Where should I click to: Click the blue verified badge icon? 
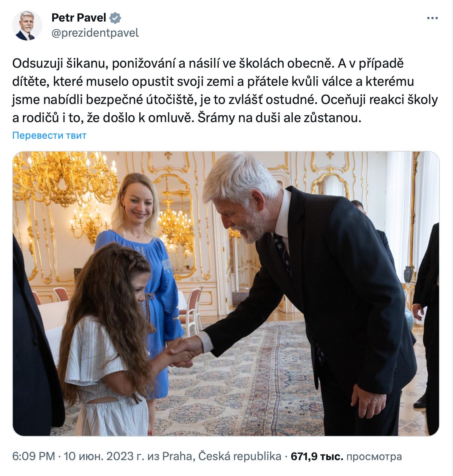click(x=116, y=18)
